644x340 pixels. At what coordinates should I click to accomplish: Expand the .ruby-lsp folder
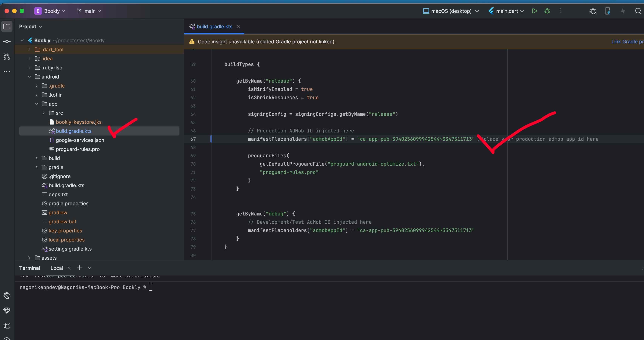coord(29,68)
